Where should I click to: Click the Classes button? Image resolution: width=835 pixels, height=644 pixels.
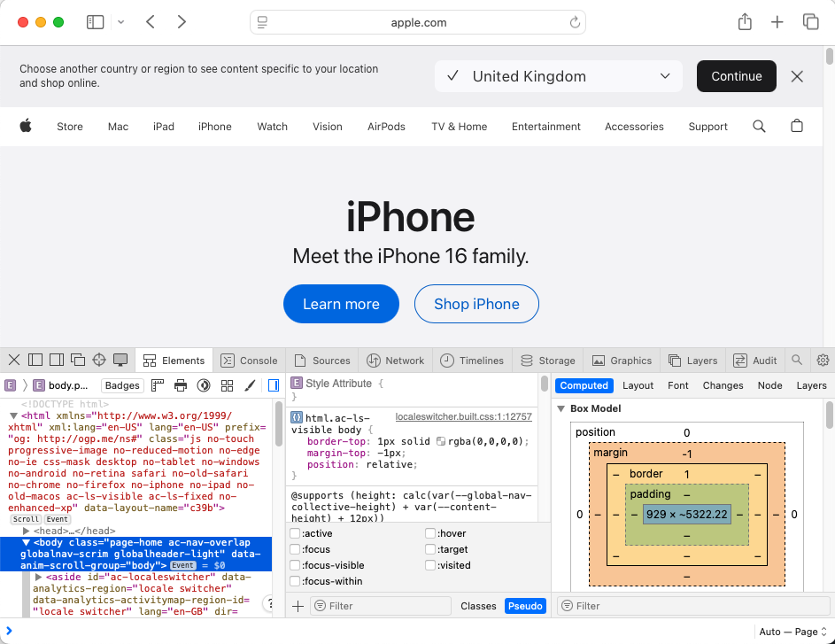(478, 606)
